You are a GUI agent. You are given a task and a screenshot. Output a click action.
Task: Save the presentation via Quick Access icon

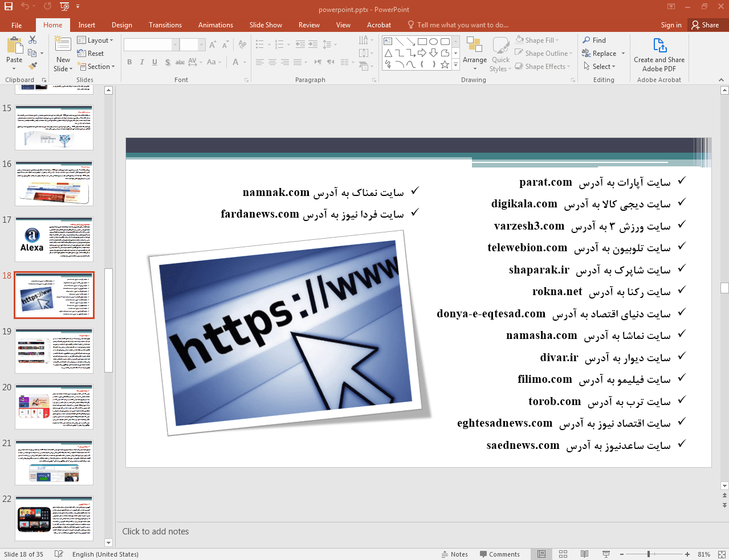click(x=8, y=6)
